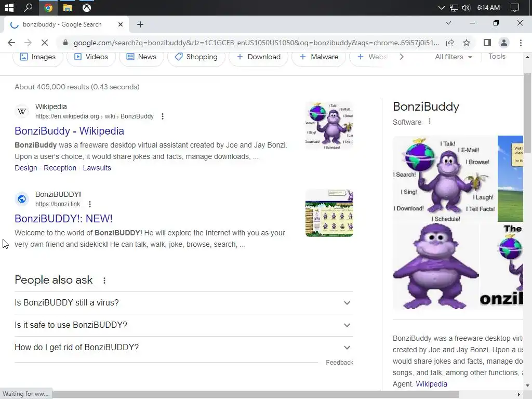Screen dimensions: 532x399
Task: Add the Download search refinement chip
Action: click(x=259, y=57)
